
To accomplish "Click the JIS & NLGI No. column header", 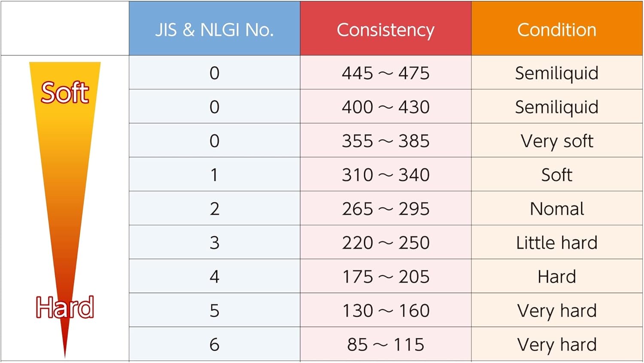I will [215, 28].
